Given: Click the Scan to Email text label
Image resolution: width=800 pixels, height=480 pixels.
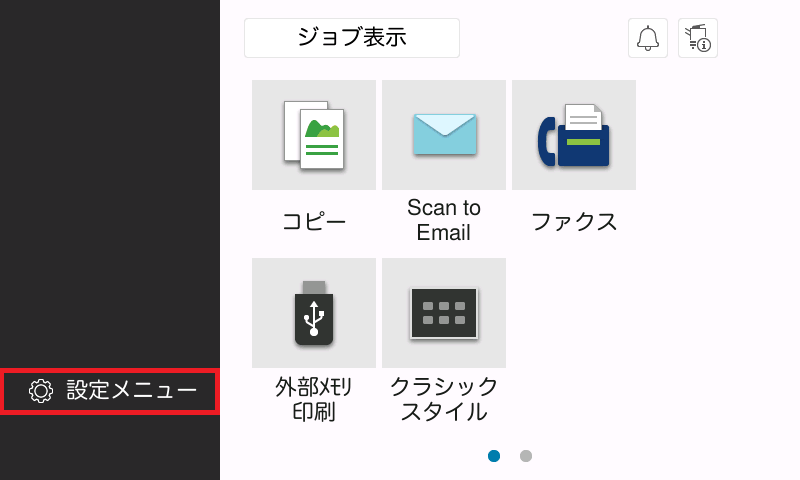Looking at the screenshot, I should point(444,220).
